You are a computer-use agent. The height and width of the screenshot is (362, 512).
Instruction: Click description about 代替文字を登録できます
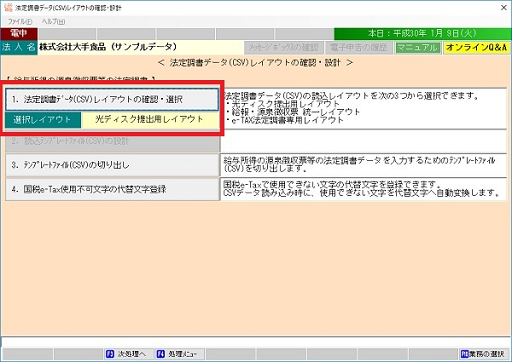tap(362, 189)
